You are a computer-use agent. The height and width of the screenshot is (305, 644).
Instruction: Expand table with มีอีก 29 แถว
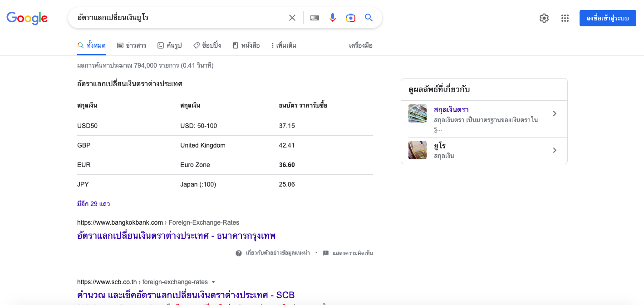tap(93, 204)
